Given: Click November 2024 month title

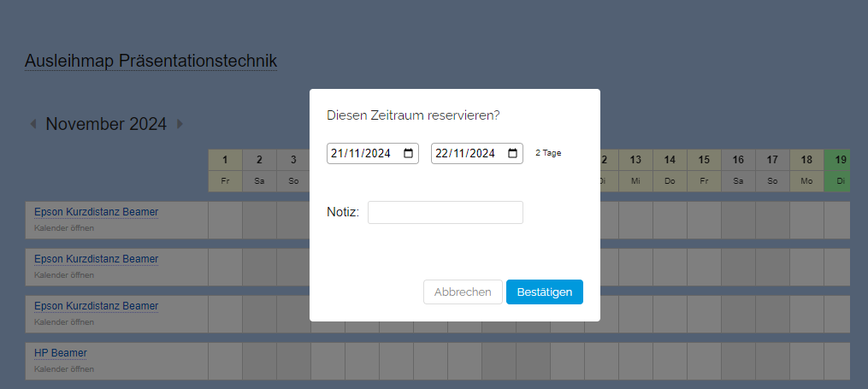Looking at the screenshot, I should coord(106,124).
